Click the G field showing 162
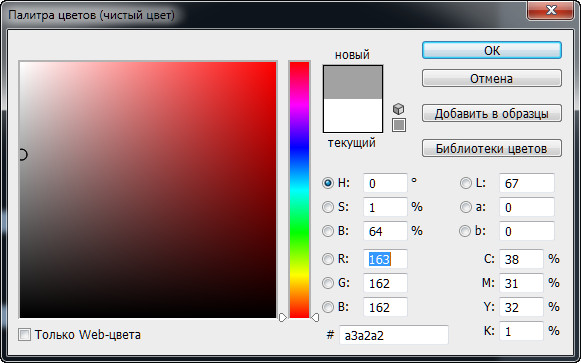Viewport: 581px width, 363px height. 385,283
